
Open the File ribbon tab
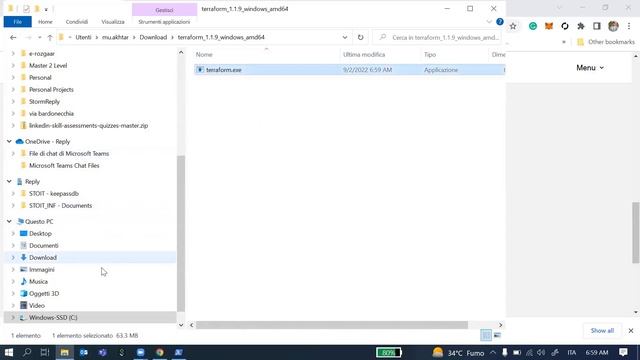(x=18, y=22)
